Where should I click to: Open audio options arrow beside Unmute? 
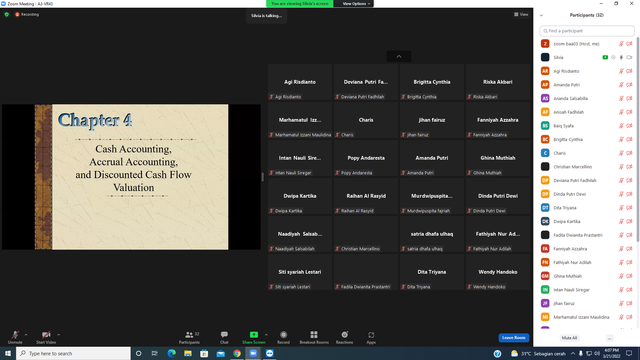pyautogui.click(x=26, y=335)
